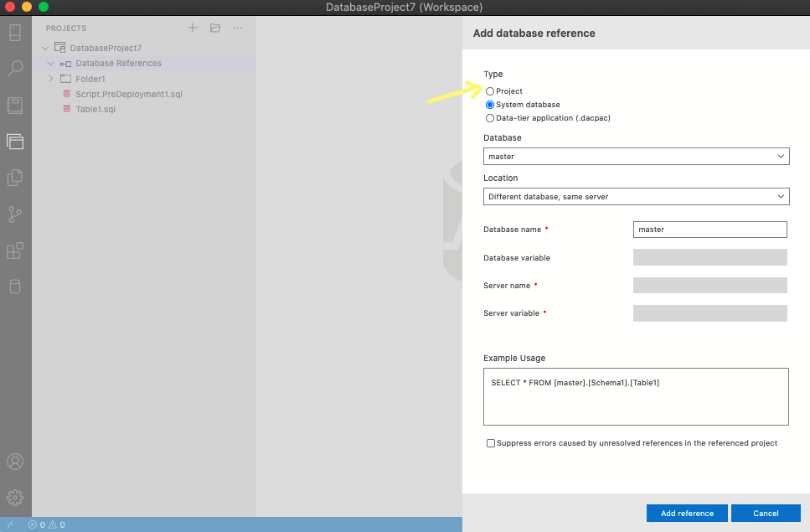This screenshot has height=532, width=810.
Task: Open the Search view from the activity bar
Action: tap(15, 69)
